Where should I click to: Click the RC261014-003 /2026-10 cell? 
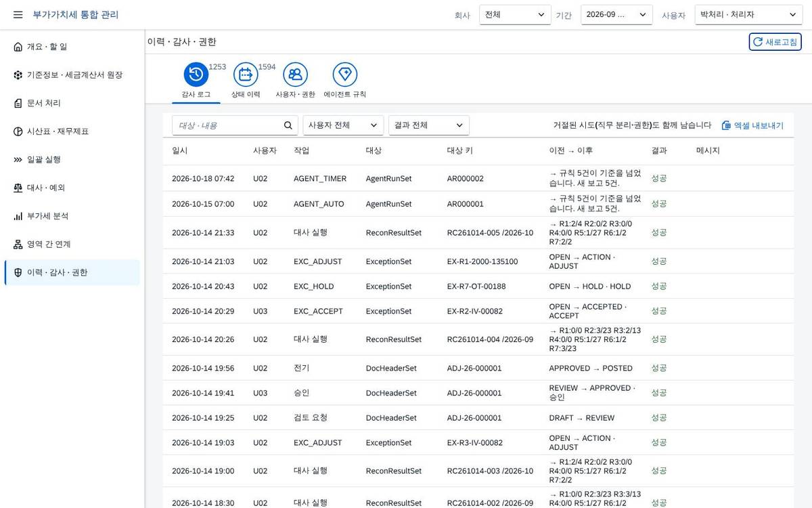coord(490,471)
